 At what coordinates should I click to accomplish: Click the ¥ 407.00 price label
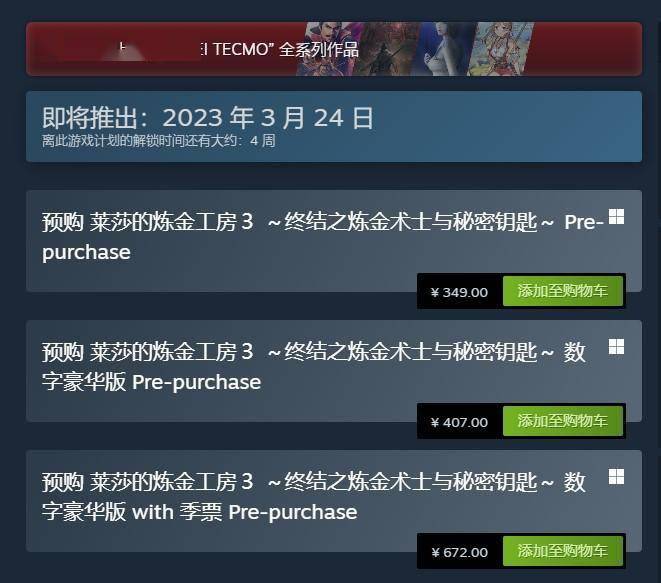coord(459,422)
